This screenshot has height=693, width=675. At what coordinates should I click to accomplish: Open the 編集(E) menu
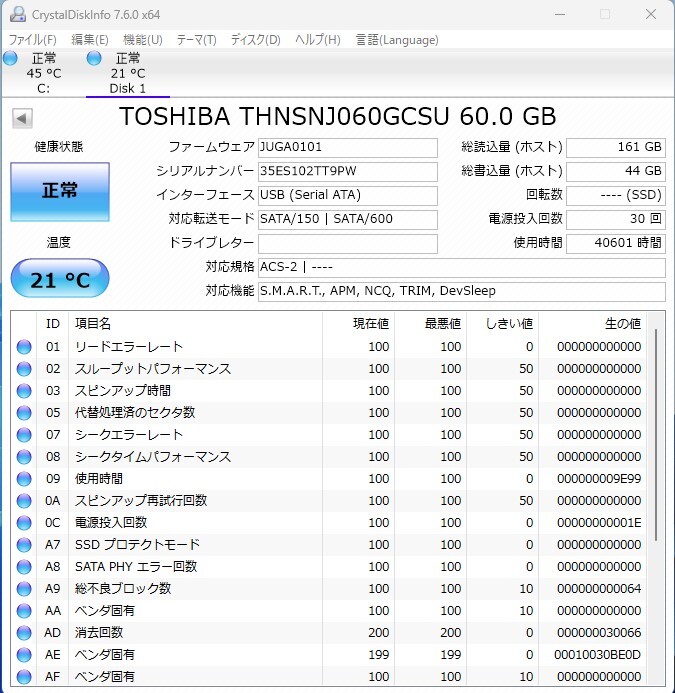click(90, 40)
